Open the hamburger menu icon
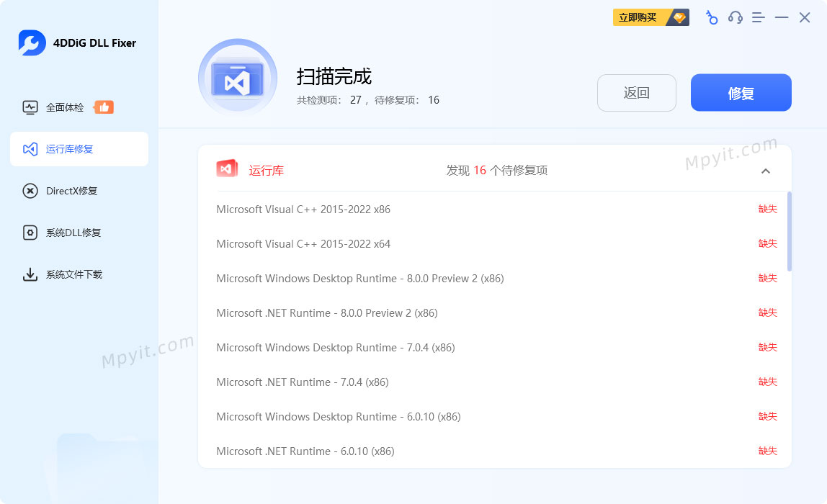Image resolution: width=827 pixels, height=504 pixels. click(759, 17)
